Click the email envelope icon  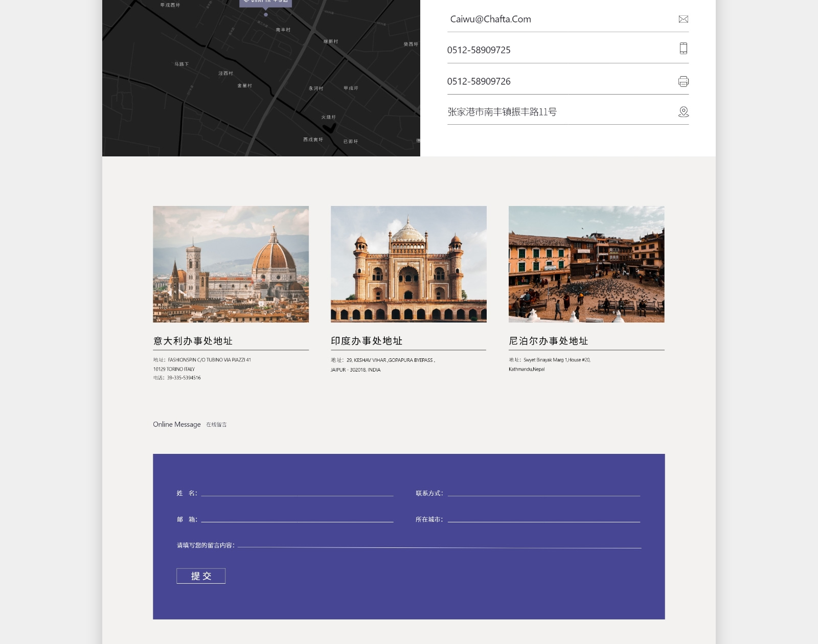point(683,19)
